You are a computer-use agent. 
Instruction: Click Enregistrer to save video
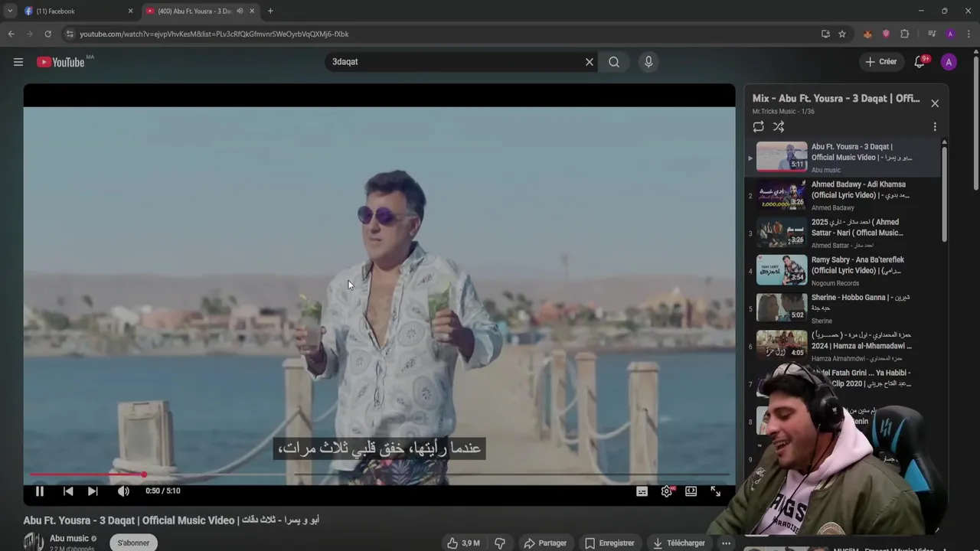610,543
